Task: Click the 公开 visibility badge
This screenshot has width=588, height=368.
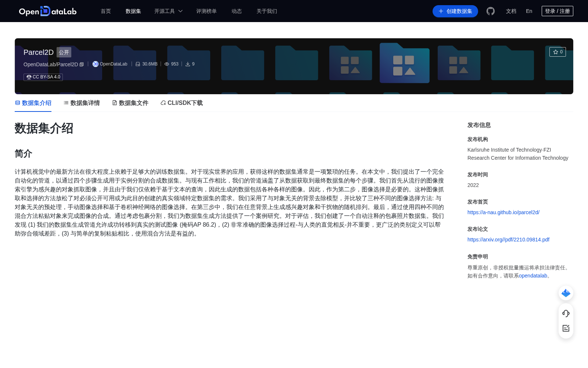Action: pos(64,52)
